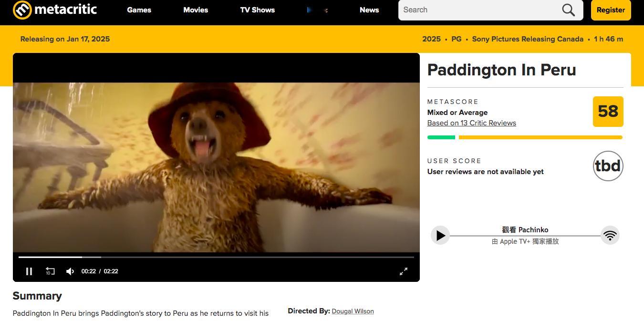Click the partially loaded nav item before News
644x321 pixels.
[x=317, y=10]
